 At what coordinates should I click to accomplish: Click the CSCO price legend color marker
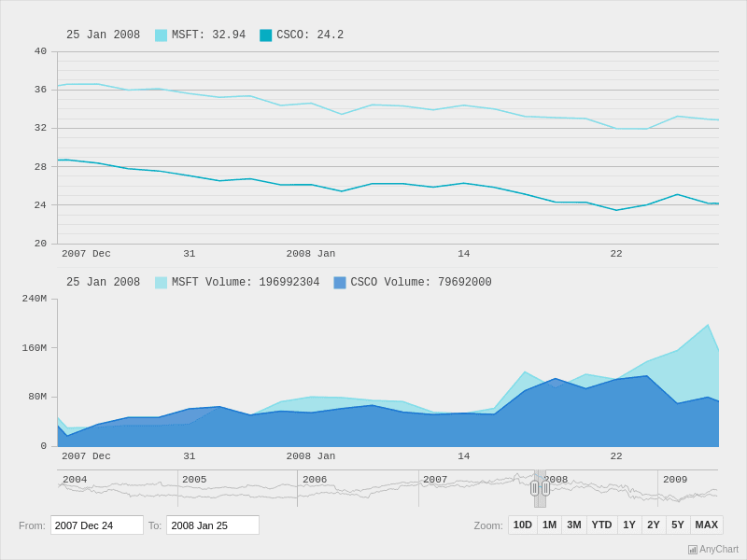click(266, 35)
